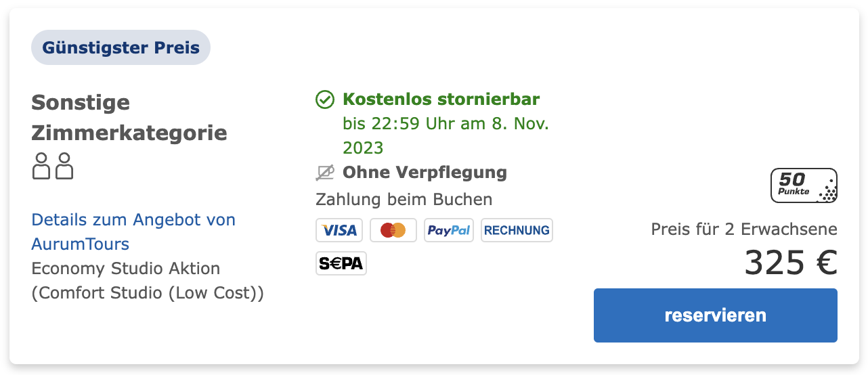Click the 325 € price

791,263
